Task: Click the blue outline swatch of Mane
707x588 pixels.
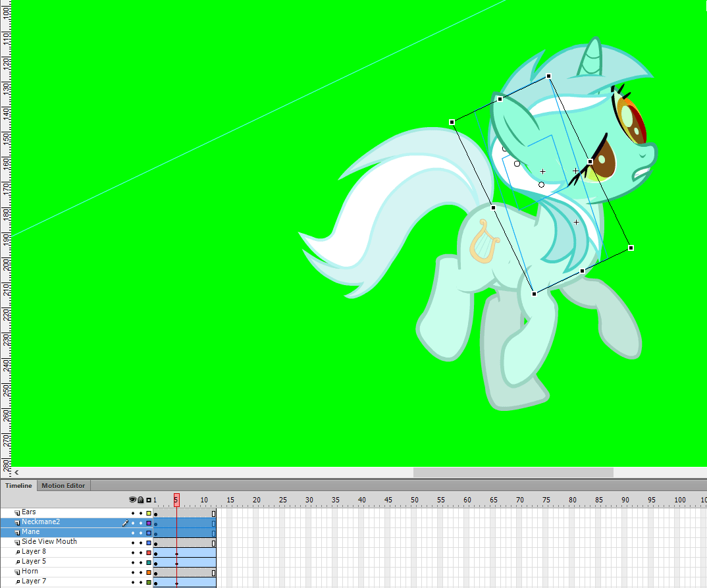Action: click(149, 533)
